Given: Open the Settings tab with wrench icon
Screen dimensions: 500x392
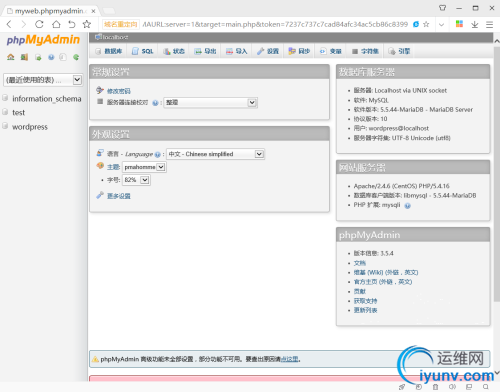Looking at the screenshot, I should pos(268,51).
